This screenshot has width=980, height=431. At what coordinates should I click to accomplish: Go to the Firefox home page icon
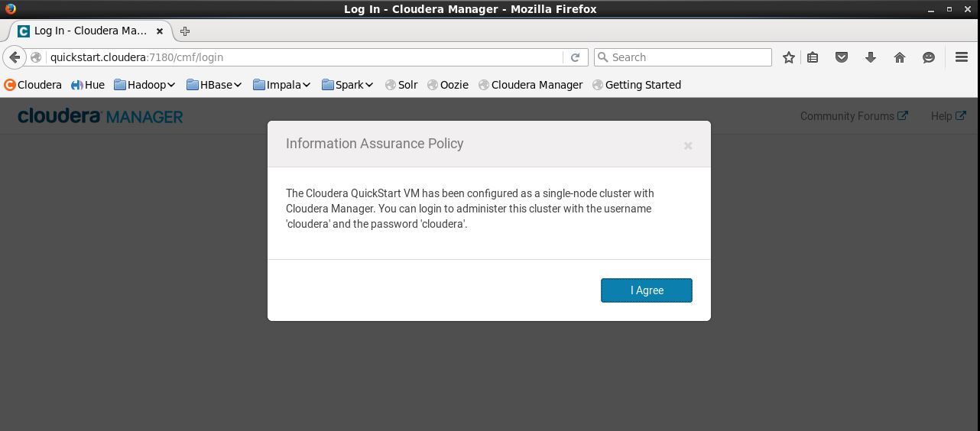click(900, 57)
